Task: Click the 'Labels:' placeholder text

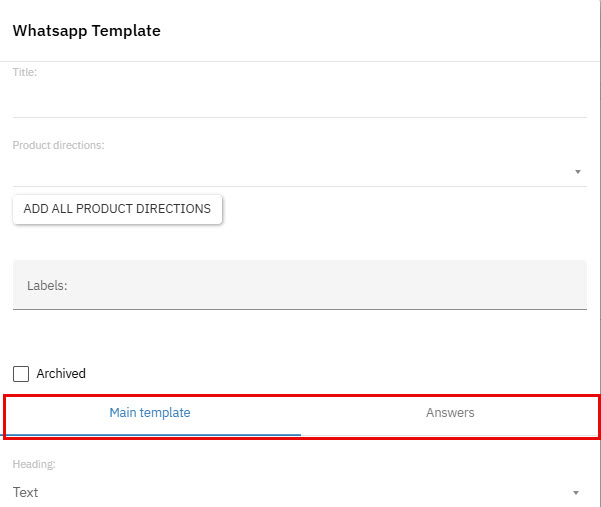Action: (47, 285)
